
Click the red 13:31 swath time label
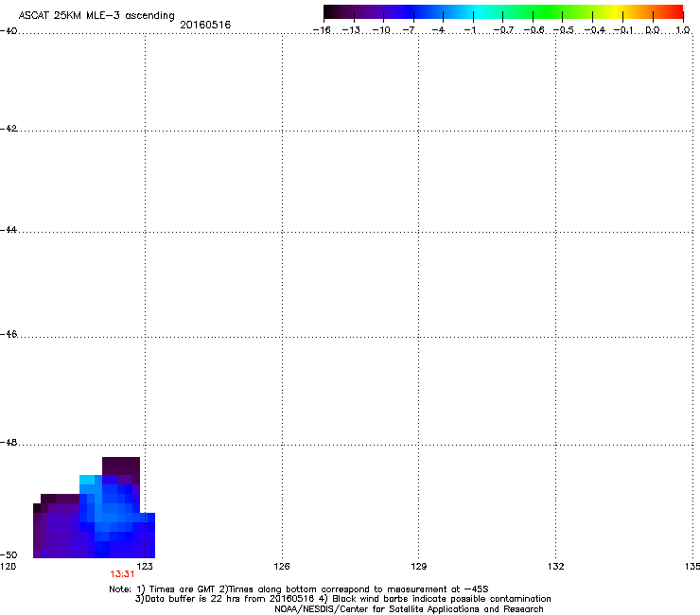122,574
